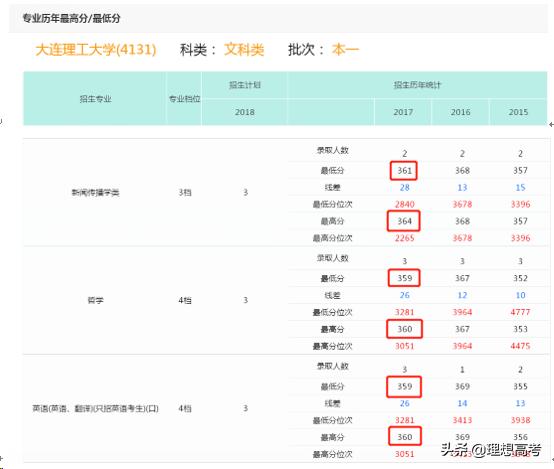
Task: Click 新闻传播学类 2016 lowest score 368
Action: click(462, 171)
